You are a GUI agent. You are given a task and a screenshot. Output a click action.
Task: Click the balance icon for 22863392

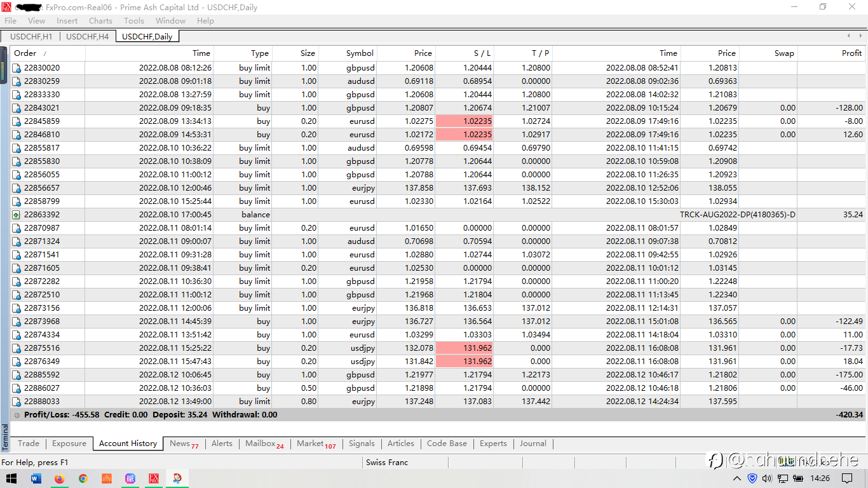click(x=17, y=215)
